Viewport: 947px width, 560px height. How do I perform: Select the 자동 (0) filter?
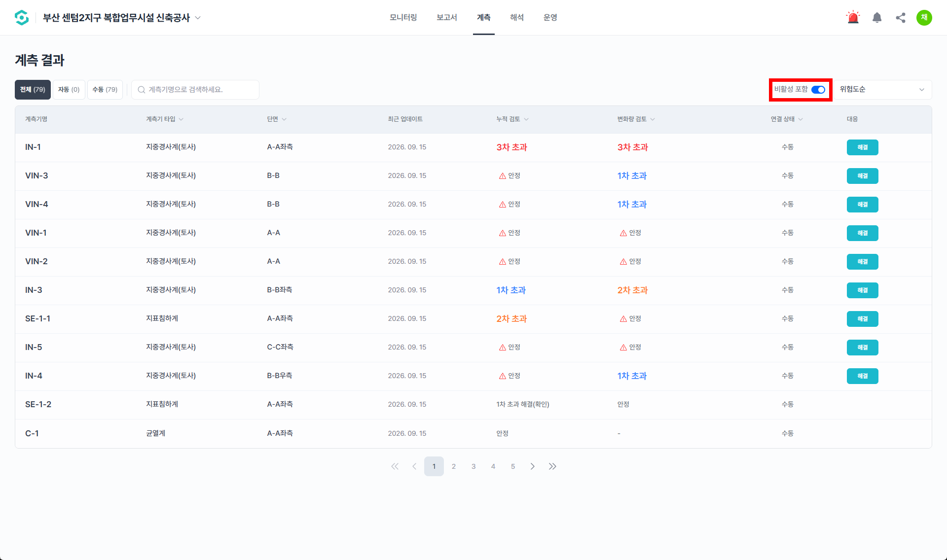point(69,90)
